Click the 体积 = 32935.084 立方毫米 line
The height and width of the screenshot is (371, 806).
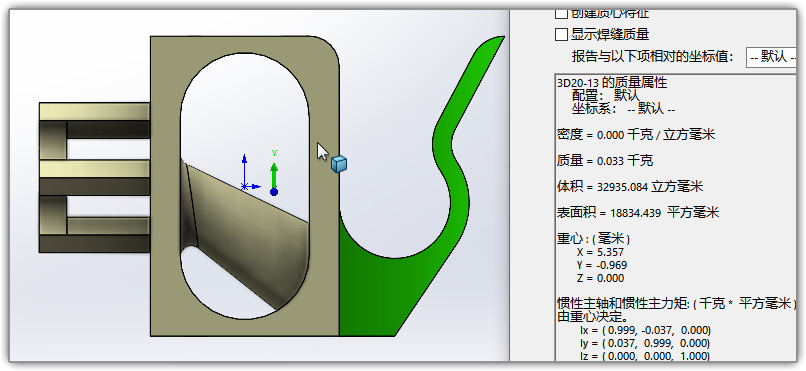point(630,187)
